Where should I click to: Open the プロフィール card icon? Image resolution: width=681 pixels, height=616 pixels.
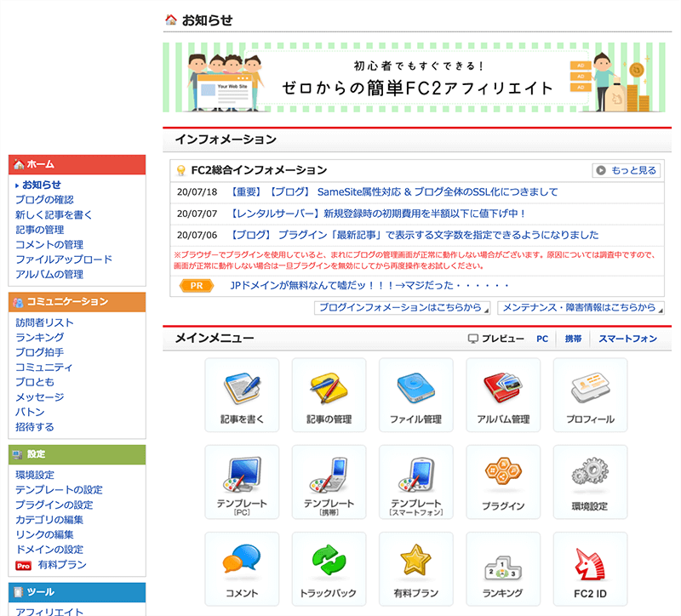click(x=590, y=395)
